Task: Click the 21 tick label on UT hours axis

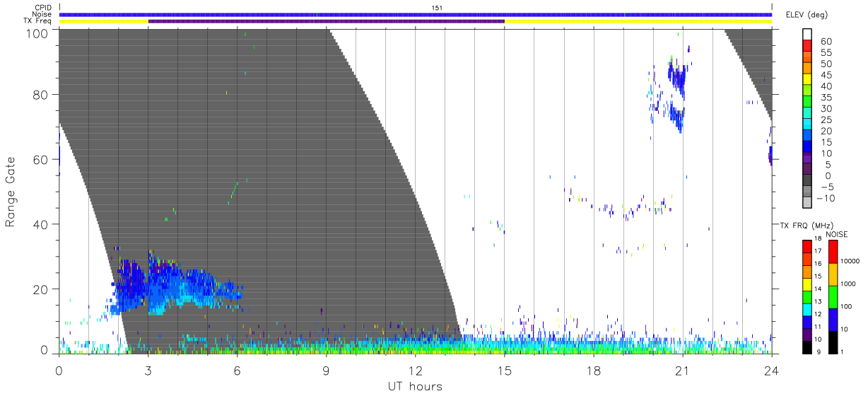Action: click(682, 370)
